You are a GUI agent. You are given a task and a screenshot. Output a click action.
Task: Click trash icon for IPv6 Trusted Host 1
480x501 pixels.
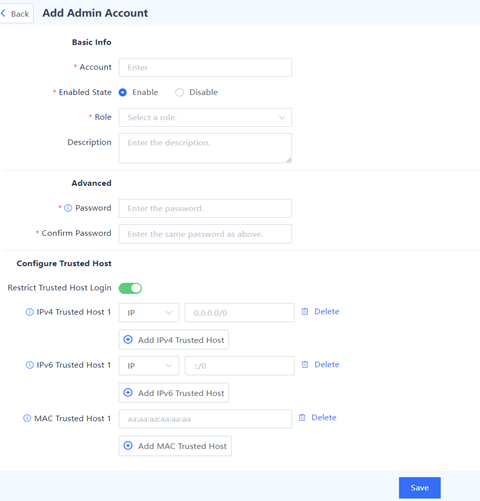[x=305, y=364]
